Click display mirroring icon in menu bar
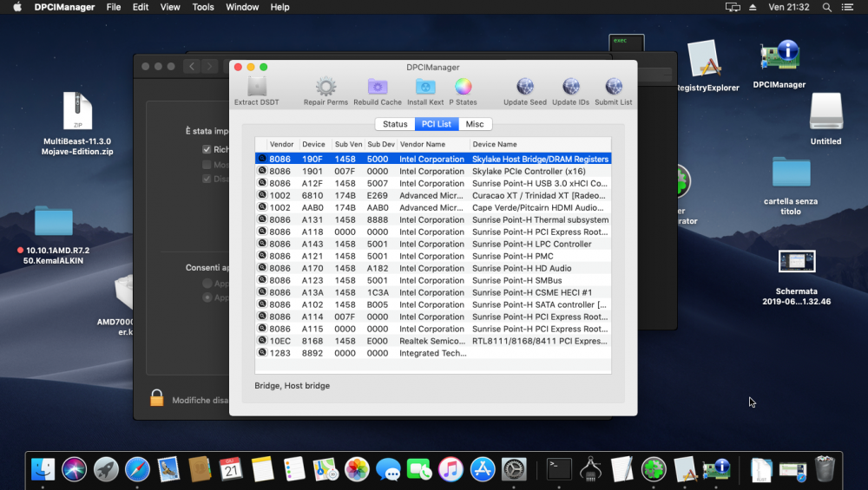 (733, 7)
